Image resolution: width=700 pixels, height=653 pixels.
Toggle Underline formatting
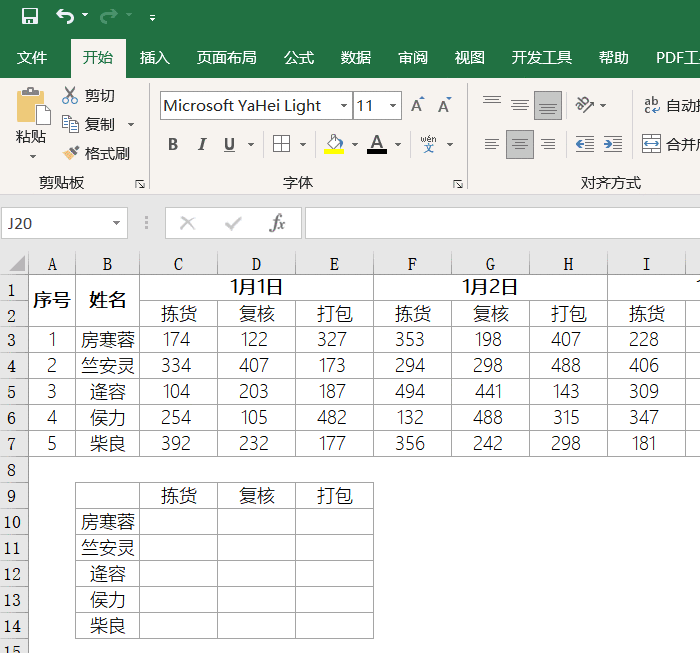[x=229, y=144]
